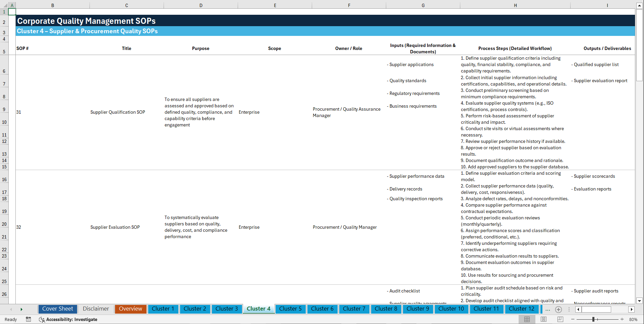Screen dimensions: 644x324
Task: Click the 80% zoom level
Action: 633,319
